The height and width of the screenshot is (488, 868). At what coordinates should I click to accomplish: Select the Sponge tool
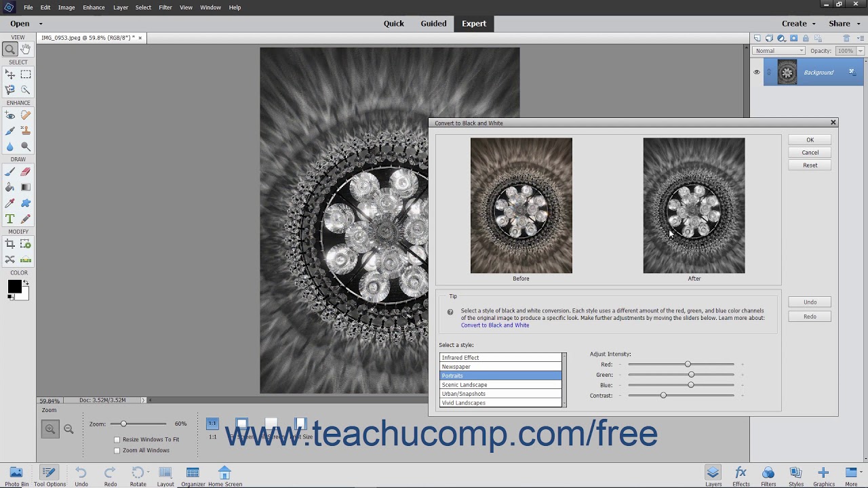[x=26, y=146]
